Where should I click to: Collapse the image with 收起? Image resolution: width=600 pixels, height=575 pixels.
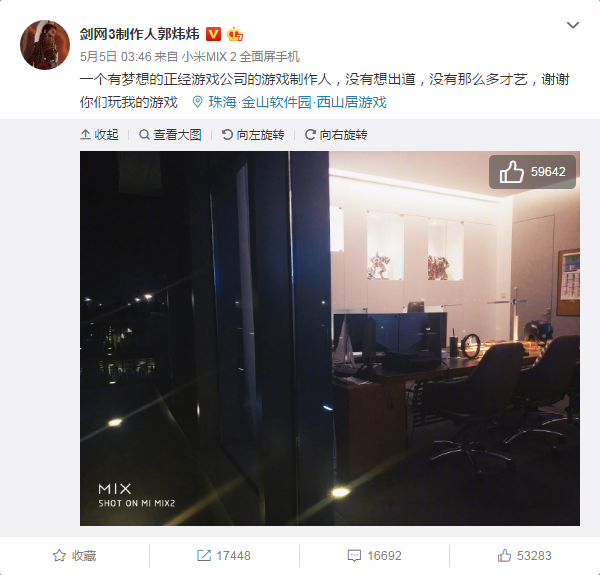click(x=99, y=135)
